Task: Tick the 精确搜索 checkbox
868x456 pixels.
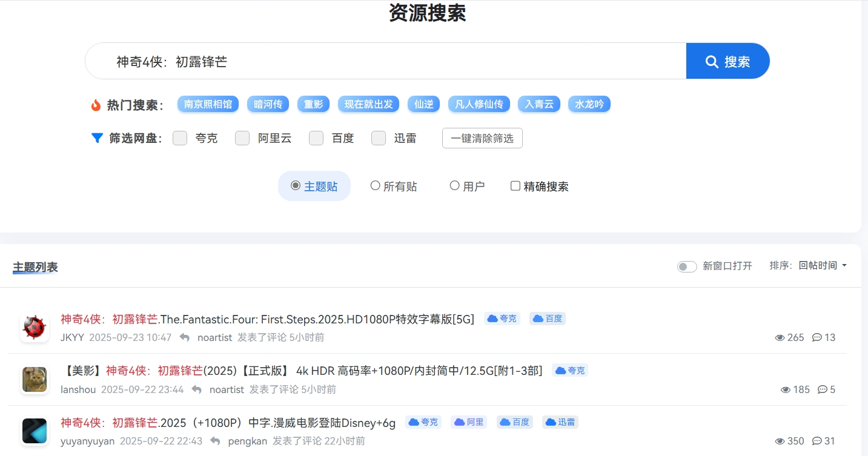Action: point(515,186)
